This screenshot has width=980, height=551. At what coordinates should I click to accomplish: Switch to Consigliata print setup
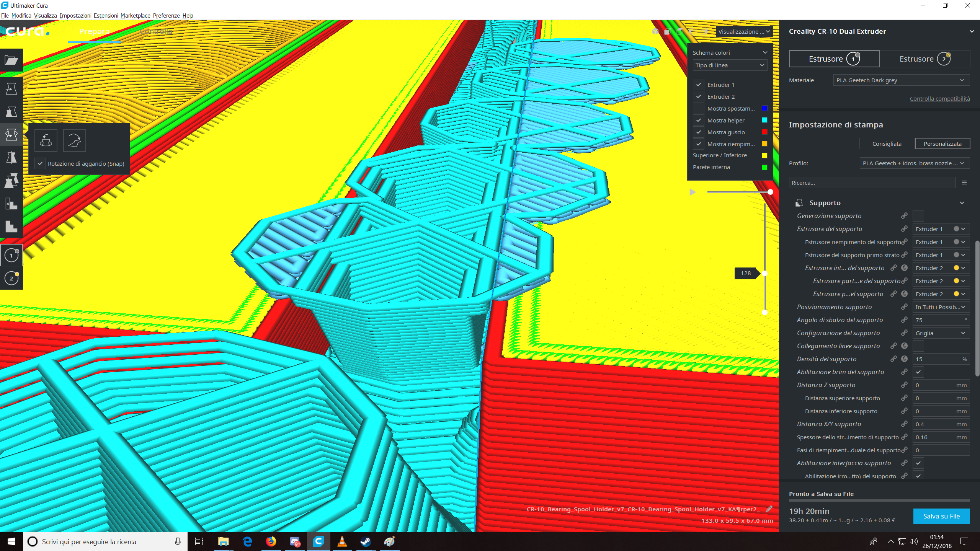(x=887, y=143)
